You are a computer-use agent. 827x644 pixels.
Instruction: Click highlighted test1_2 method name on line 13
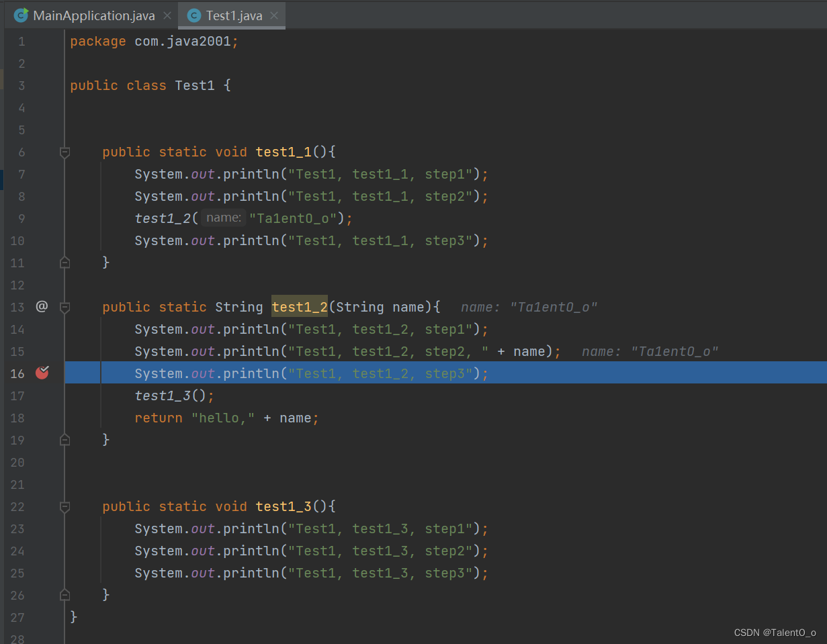pyautogui.click(x=300, y=306)
